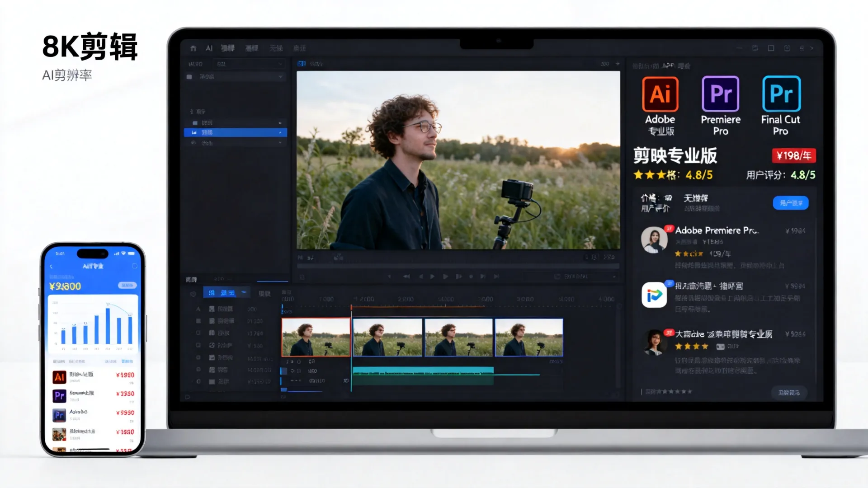Select the first tab under the phone chart
The width and height of the screenshot is (868, 488).
[59, 361]
